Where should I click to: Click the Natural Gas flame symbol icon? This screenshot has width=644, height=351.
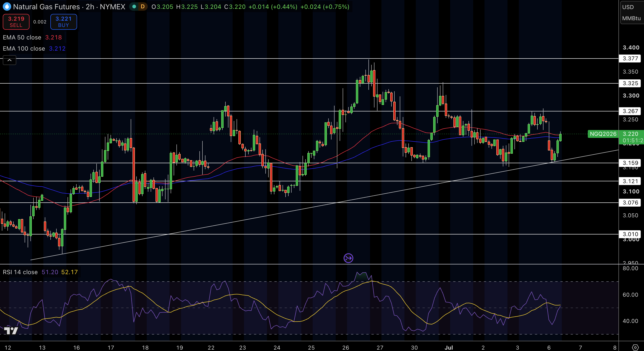point(7,6)
